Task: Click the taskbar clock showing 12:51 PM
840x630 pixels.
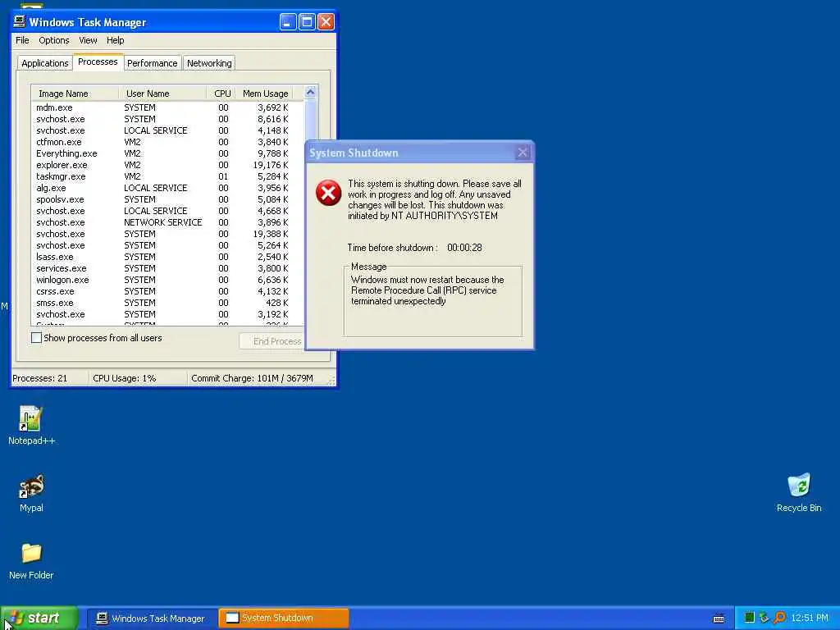Action: tap(810, 618)
